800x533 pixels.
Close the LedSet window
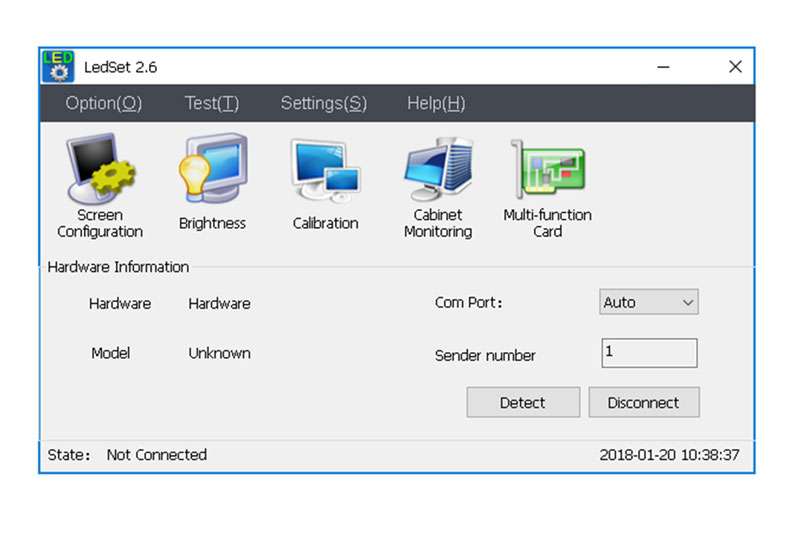[735, 67]
